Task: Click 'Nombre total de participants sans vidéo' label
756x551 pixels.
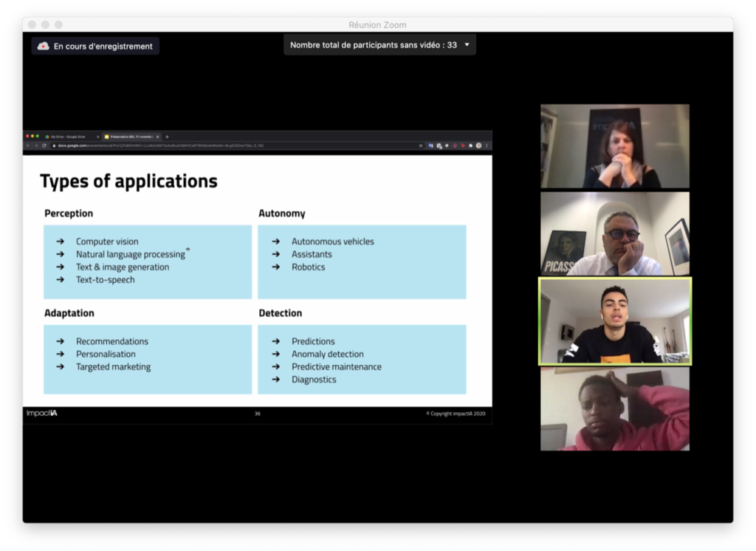Action: [x=373, y=45]
